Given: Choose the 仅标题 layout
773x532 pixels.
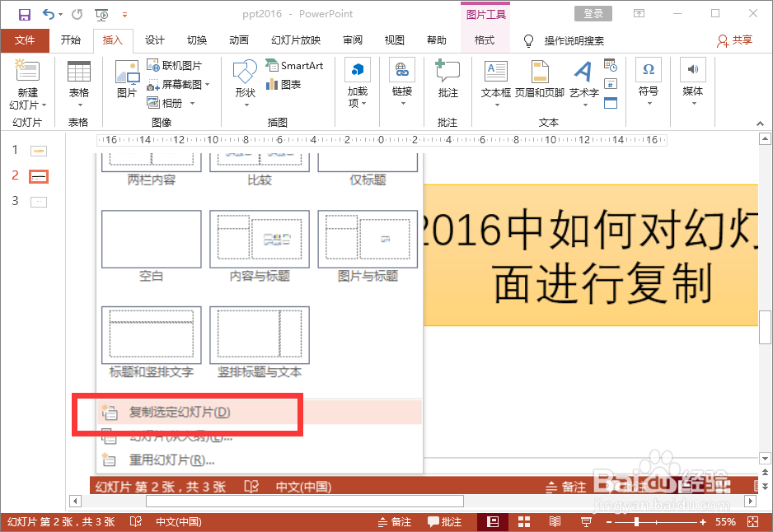Looking at the screenshot, I should pos(368,169).
